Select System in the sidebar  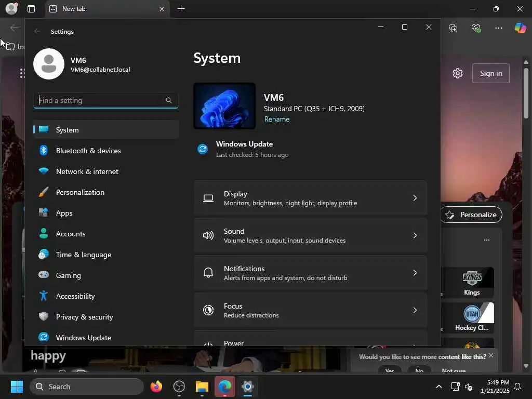[x=106, y=129]
